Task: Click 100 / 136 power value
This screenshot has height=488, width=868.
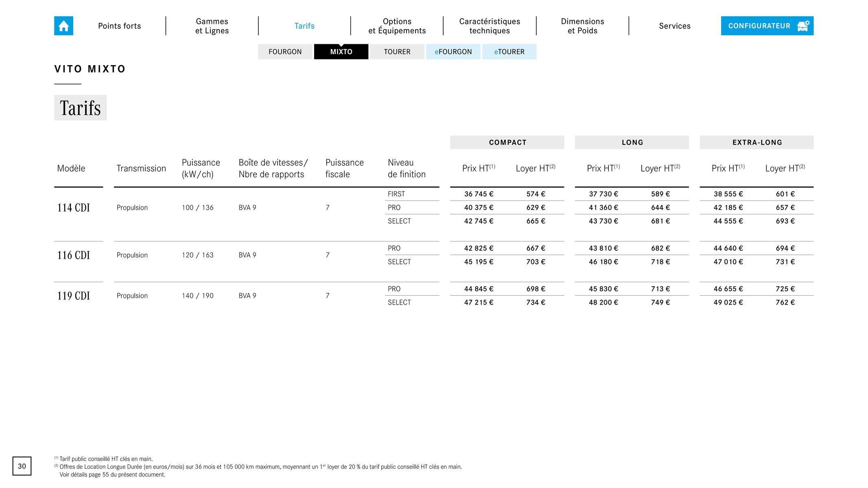Action: click(198, 207)
